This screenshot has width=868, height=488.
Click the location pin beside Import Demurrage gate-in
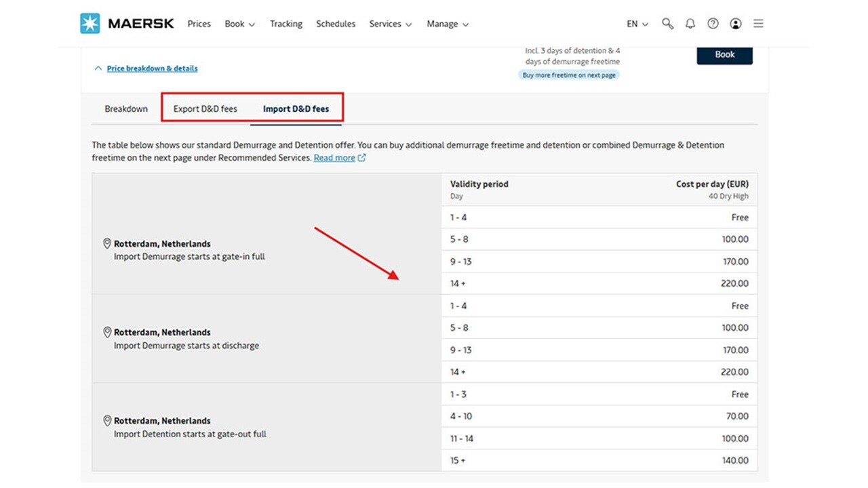point(107,243)
